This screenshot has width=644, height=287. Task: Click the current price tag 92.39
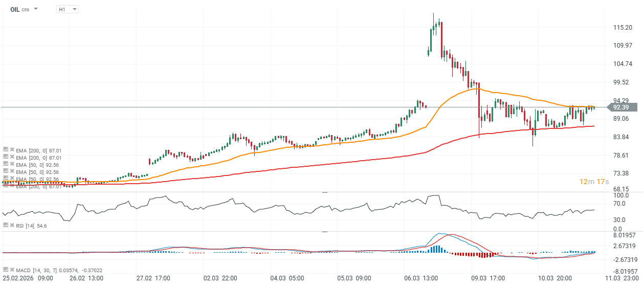pyautogui.click(x=622, y=107)
